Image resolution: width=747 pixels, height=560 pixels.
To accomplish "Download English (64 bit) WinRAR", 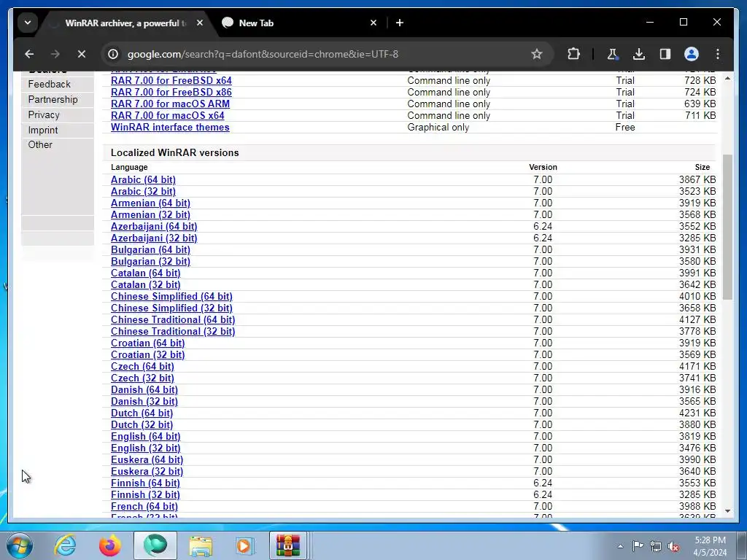I will (x=145, y=436).
